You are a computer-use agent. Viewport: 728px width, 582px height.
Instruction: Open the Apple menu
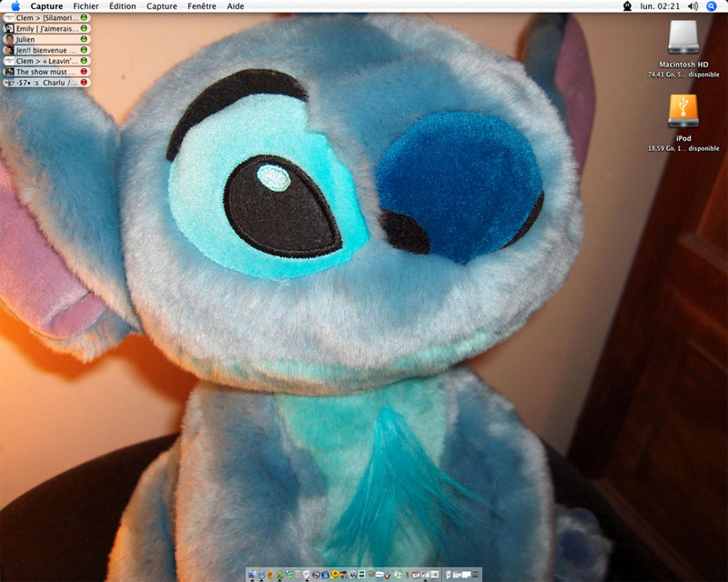click(x=15, y=6)
